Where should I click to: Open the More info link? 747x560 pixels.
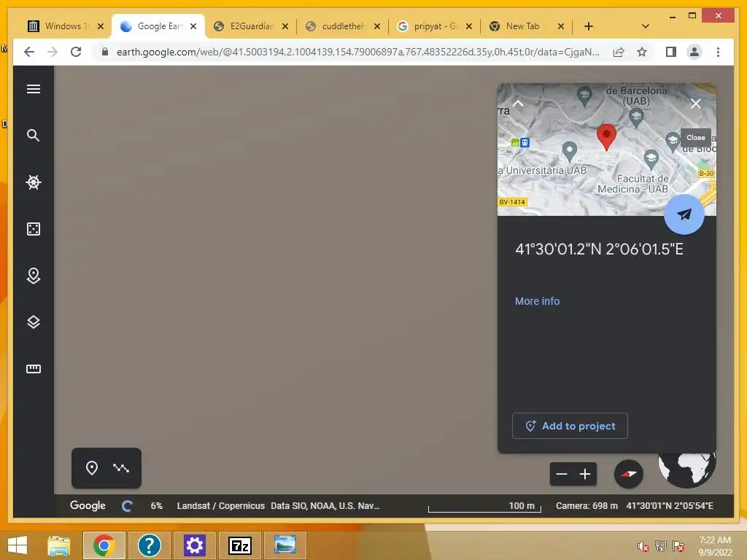tap(537, 301)
